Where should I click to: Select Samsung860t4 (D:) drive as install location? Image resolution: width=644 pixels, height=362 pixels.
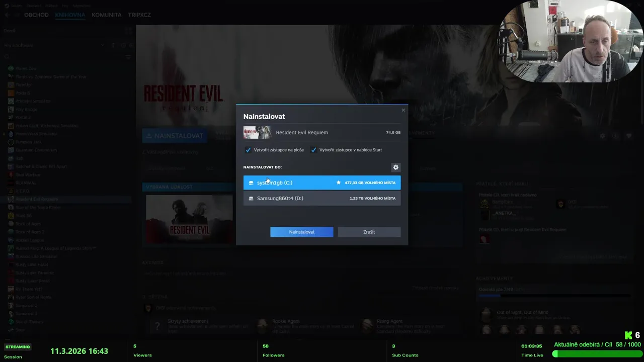click(x=322, y=198)
